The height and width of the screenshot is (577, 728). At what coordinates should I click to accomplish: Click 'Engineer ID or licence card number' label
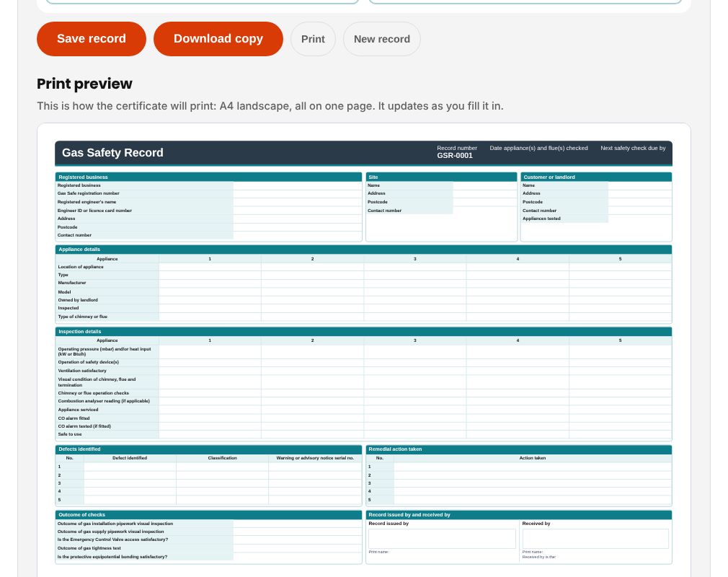click(94, 211)
